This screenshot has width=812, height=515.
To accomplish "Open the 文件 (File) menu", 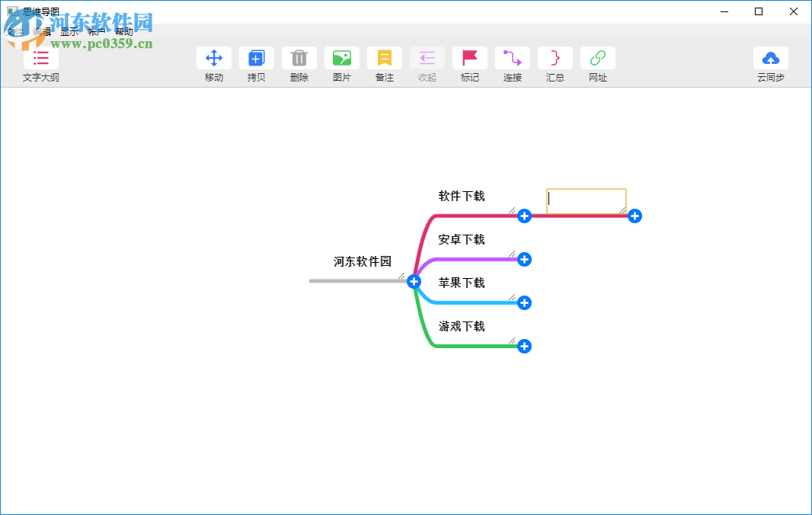I will (x=14, y=31).
